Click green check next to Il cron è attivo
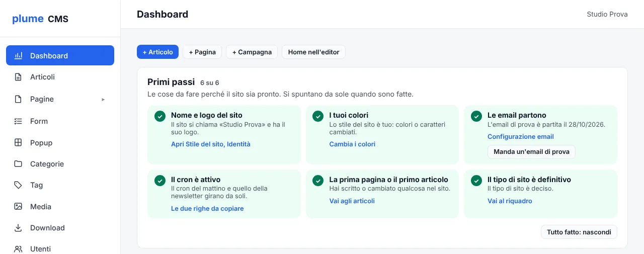This screenshot has width=644, height=254. tap(159, 181)
